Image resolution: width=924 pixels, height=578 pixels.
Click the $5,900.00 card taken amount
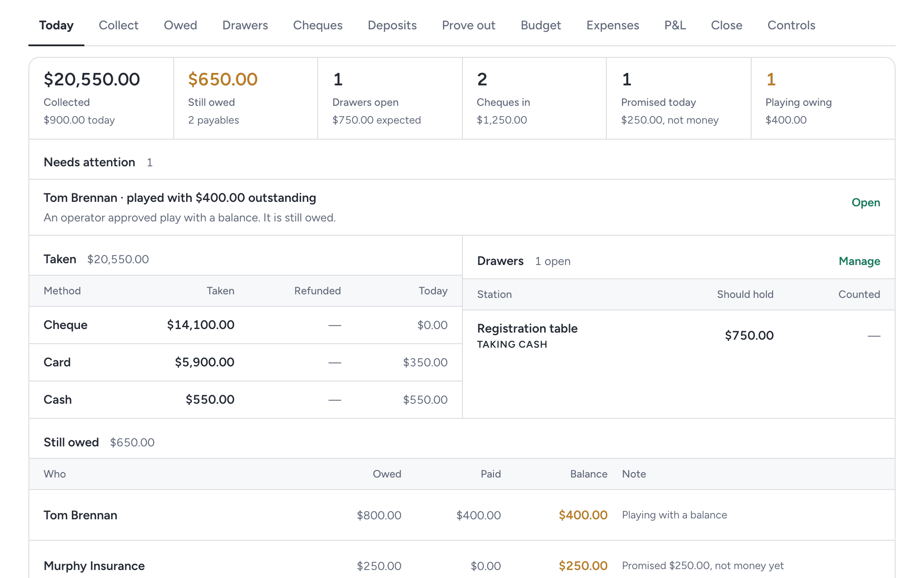tap(205, 362)
